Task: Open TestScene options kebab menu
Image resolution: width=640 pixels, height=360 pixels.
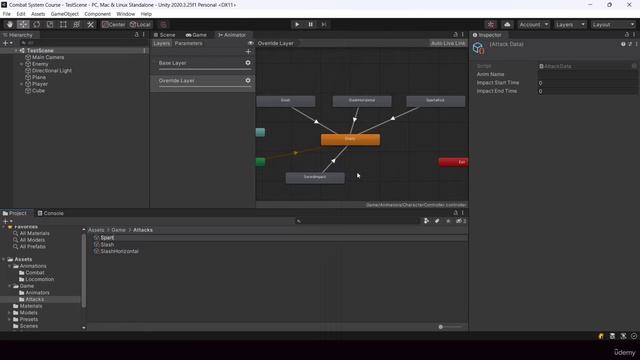Action: [x=144, y=51]
